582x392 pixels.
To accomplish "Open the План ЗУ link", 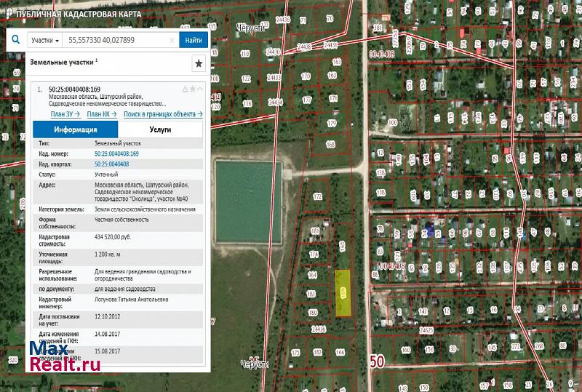I will point(65,114).
